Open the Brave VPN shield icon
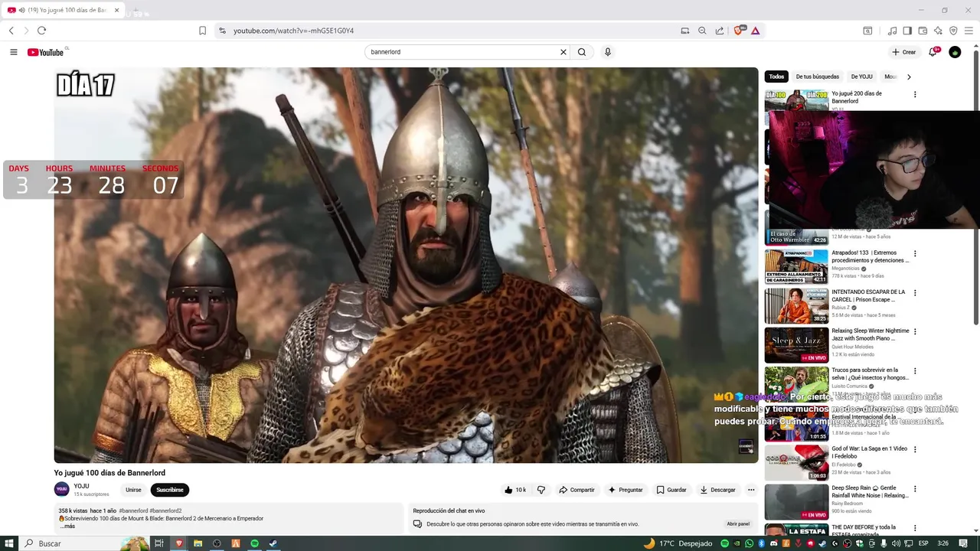 (953, 31)
